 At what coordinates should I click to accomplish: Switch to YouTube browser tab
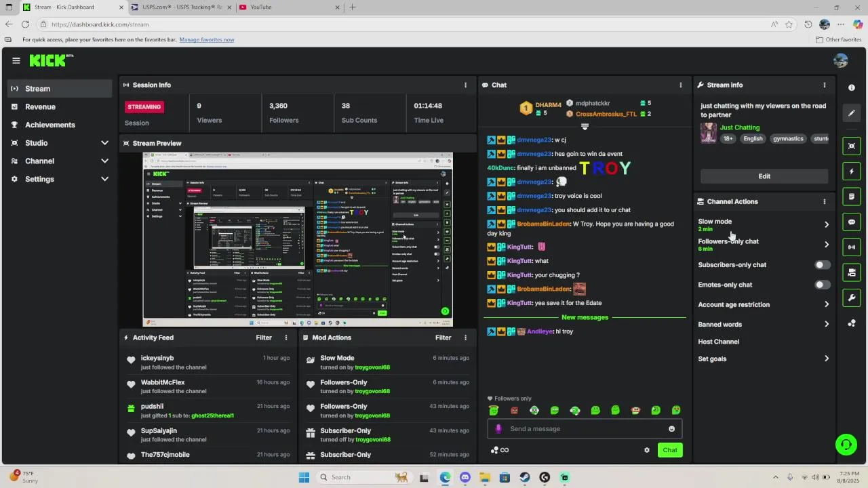pyautogui.click(x=288, y=7)
